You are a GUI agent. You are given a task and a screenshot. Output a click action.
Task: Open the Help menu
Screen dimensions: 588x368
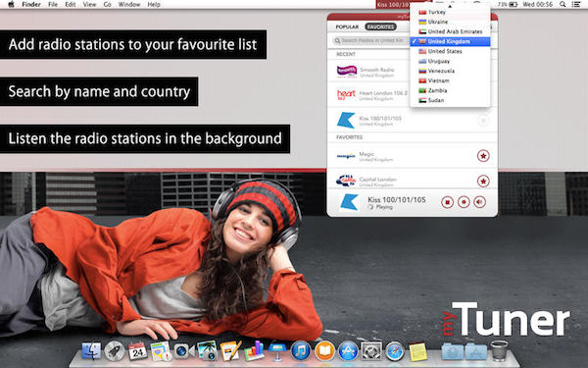[154, 5]
